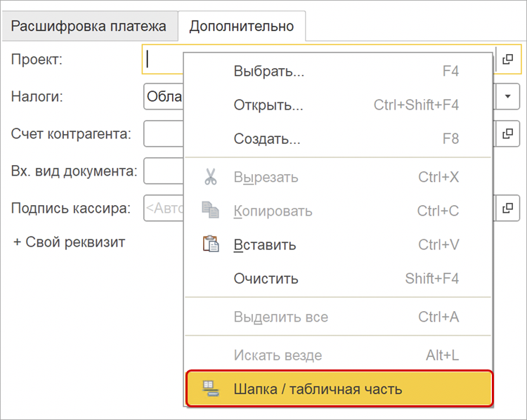Viewport: 527px width, 420px height.
Task: Open the Дополнительно tab
Action: click(x=241, y=27)
